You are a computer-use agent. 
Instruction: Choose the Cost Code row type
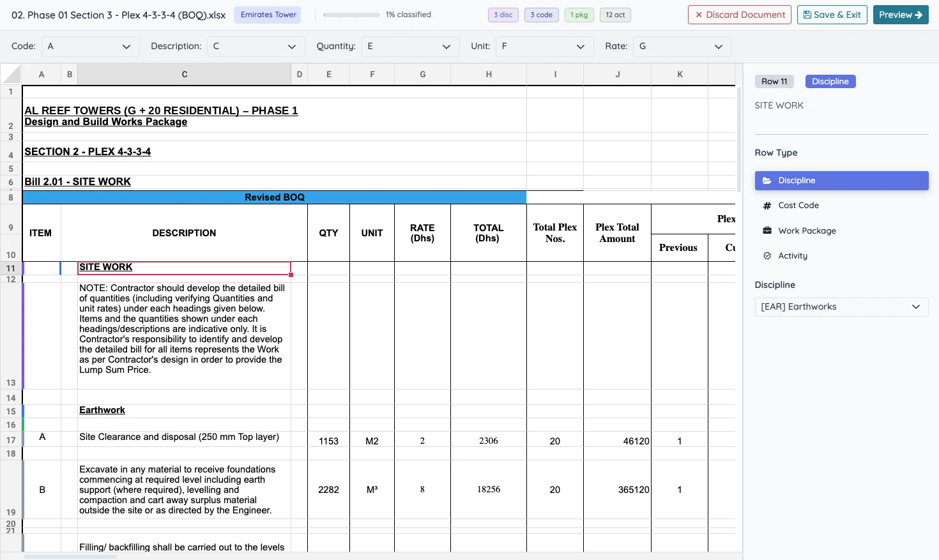tap(841, 206)
